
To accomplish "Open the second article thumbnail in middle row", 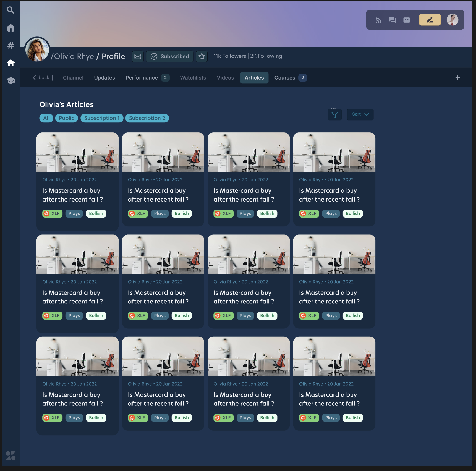I will pyautogui.click(x=163, y=254).
